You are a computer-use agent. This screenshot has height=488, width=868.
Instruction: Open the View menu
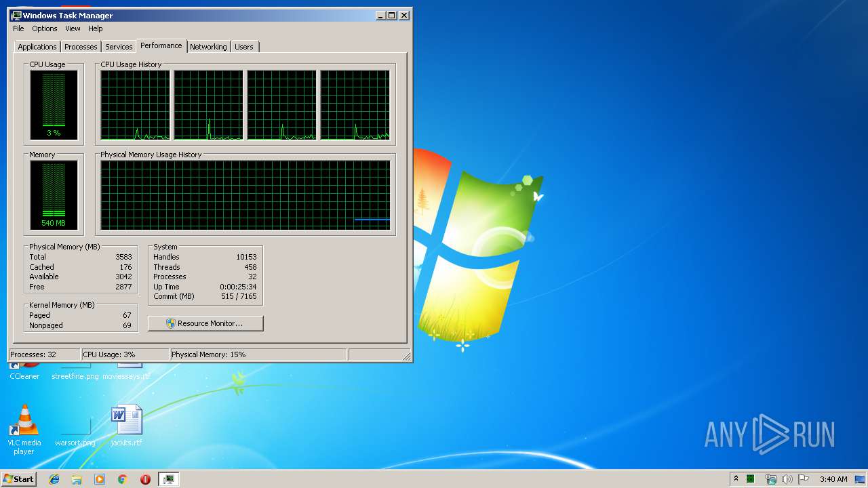click(x=73, y=28)
